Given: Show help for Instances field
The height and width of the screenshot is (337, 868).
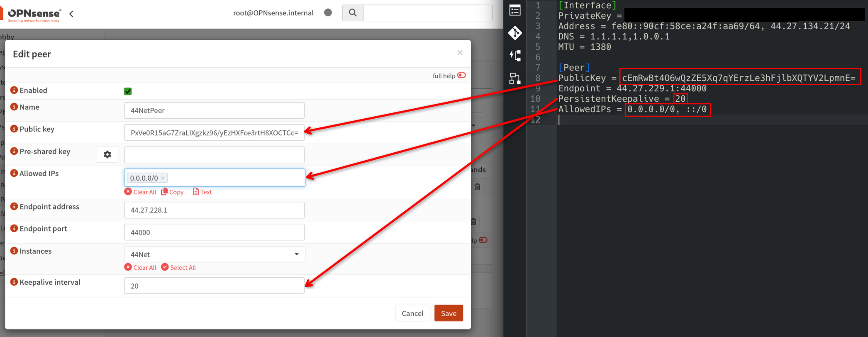Looking at the screenshot, I should [14, 251].
